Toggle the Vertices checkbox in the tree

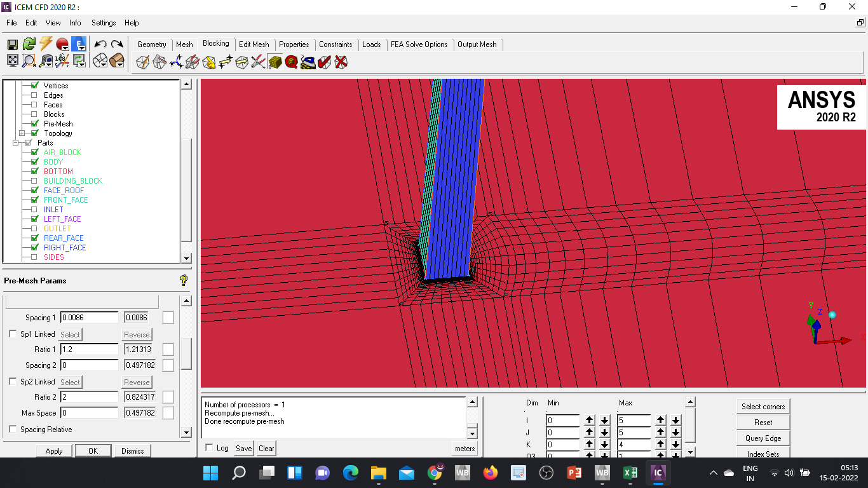point(34,85)
